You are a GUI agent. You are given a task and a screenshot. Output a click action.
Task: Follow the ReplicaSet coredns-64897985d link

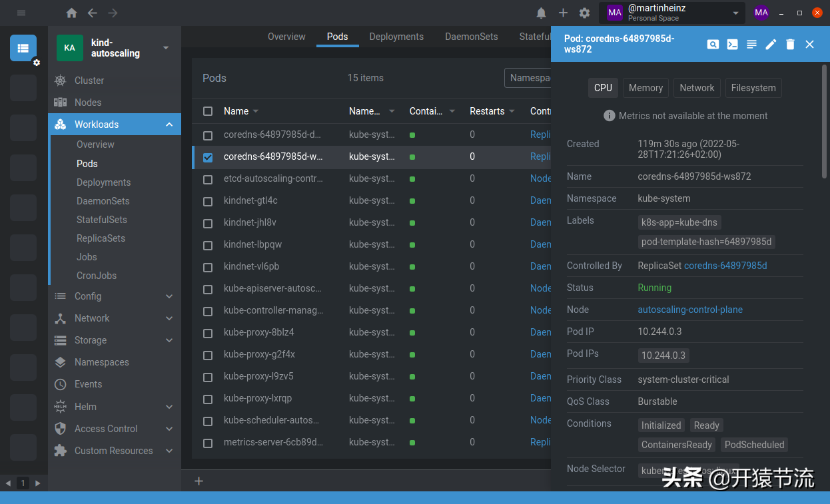pyautogui.click(x=725, y=266)
